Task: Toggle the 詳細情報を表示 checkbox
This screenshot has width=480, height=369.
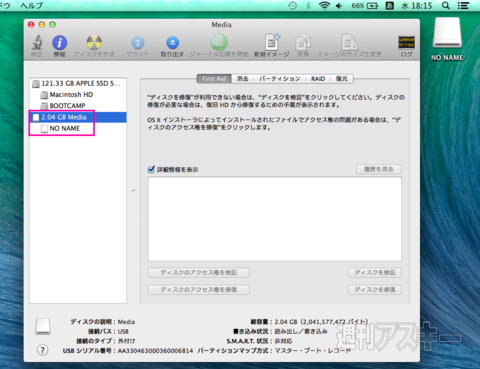Action: click(x=151, y=169)
